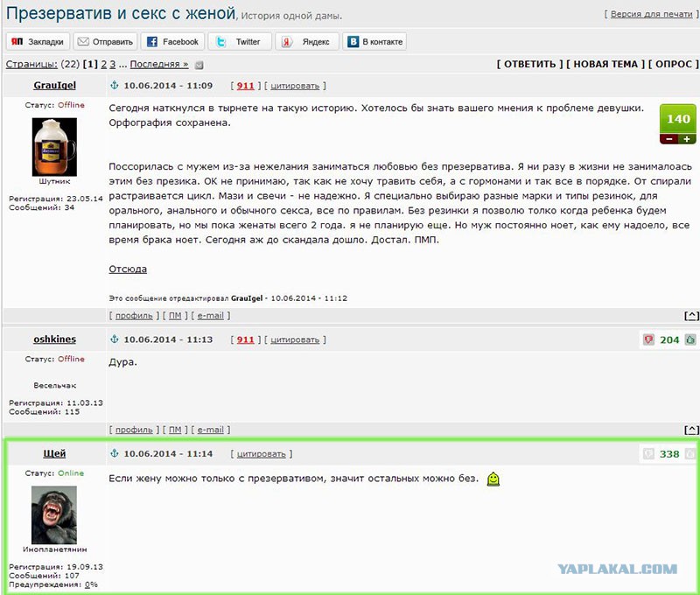Start a НОВАЯ ТЕМА

pyautogui.click(x=605, y=64)
